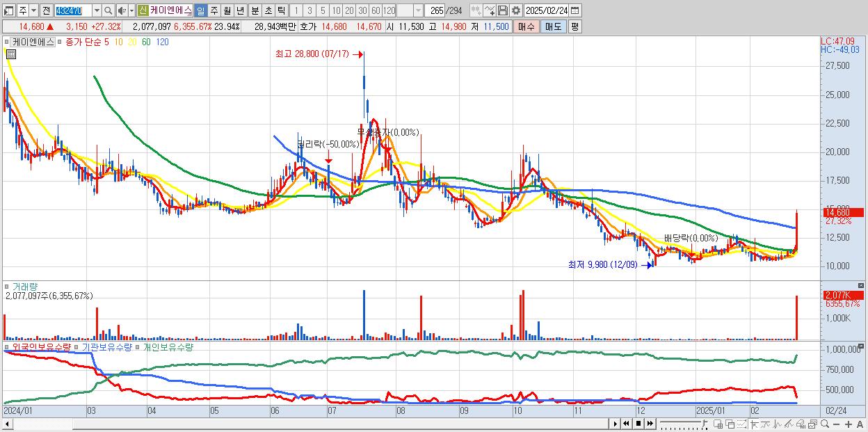Click the vertical line chart tool icon
The image size is (868, 432).
tap(778, 424)
